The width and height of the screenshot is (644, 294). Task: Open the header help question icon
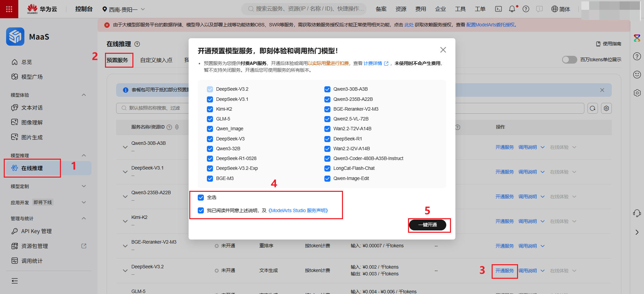click(526, 9)
